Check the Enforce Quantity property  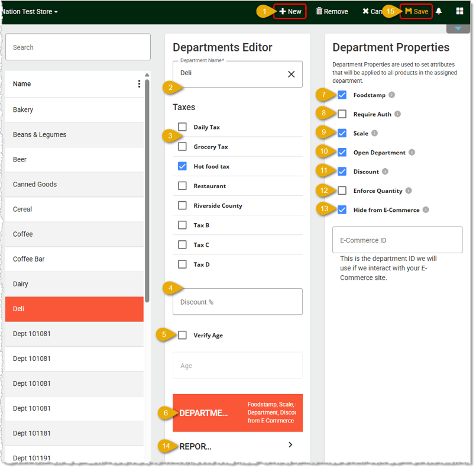click(342, 191)
